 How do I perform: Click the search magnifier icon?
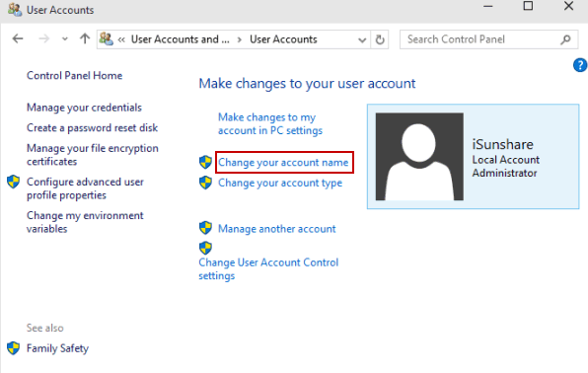coord(565,39)
